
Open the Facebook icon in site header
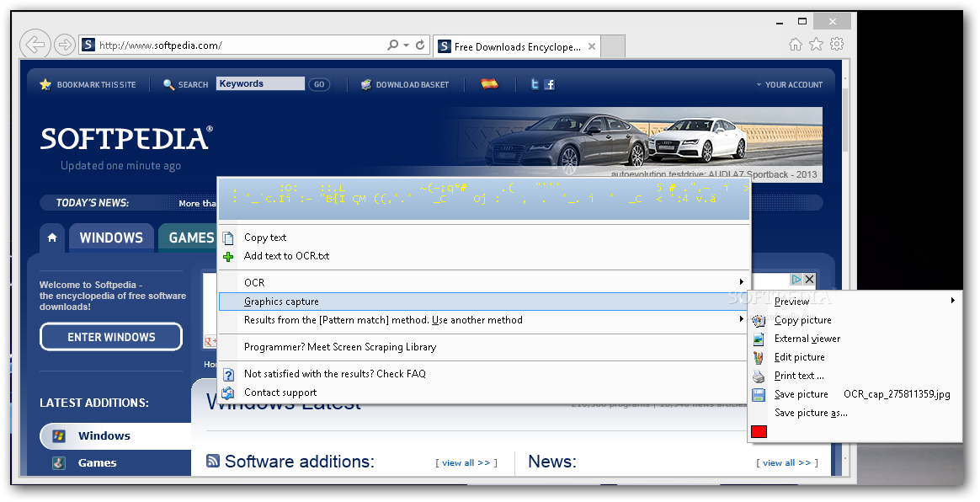pos(550,84)
